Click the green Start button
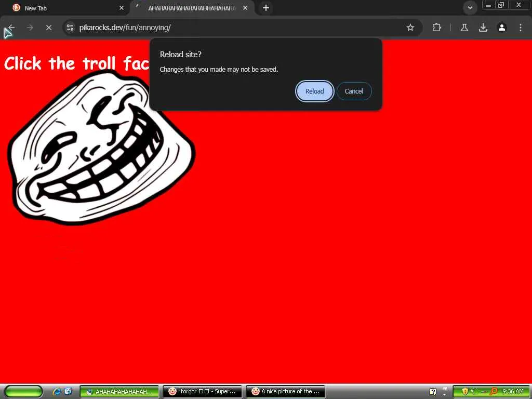Image resolution: width=532 pixels, height=399 pixels. [24, 392]
